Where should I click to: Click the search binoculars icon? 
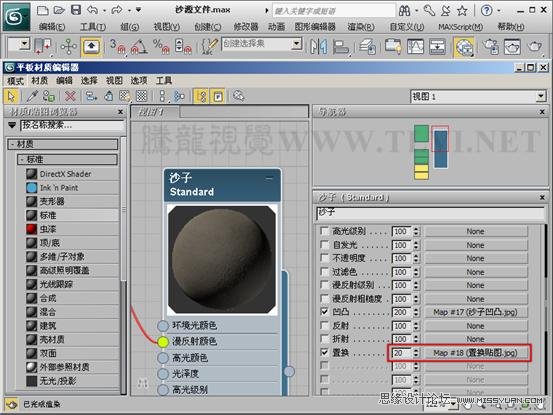[404, 11]
